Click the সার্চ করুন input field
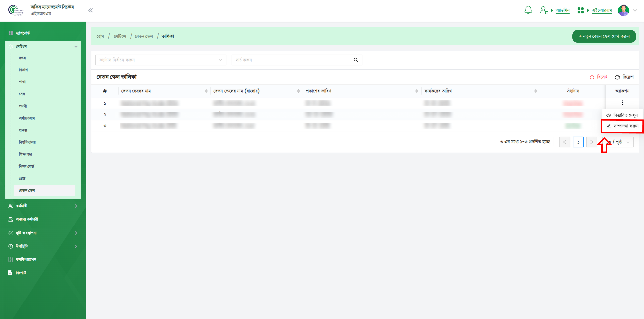 (292, 60)
